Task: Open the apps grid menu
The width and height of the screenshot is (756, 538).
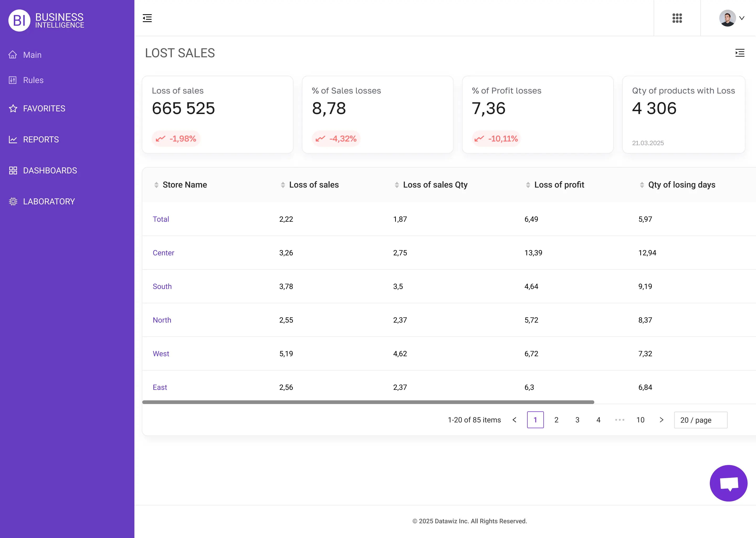Action: [677, 18]
